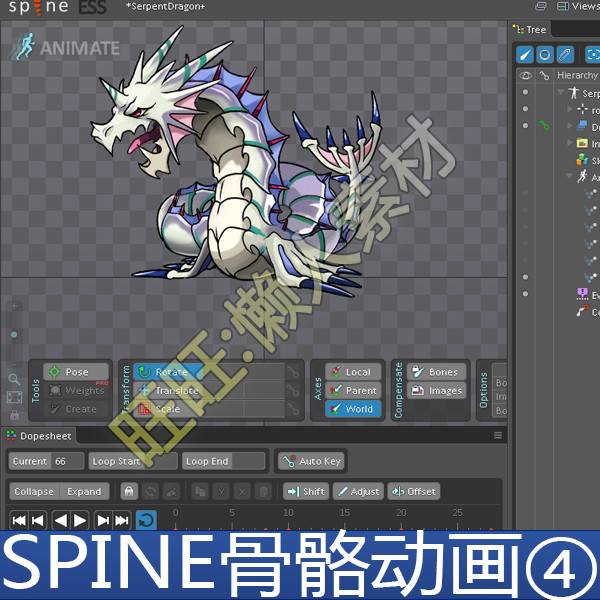This screenshot has width=600, height=600.
Task: Select World axes mode
Action: [x=353, y=409]
